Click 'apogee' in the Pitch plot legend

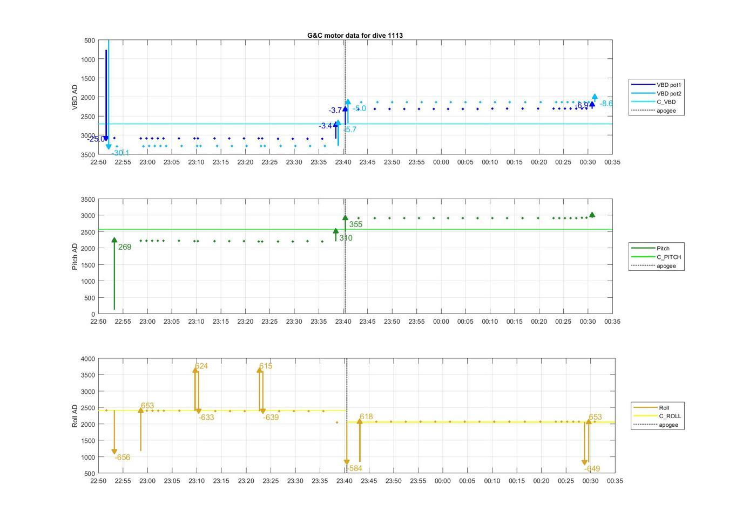[666, 265]
